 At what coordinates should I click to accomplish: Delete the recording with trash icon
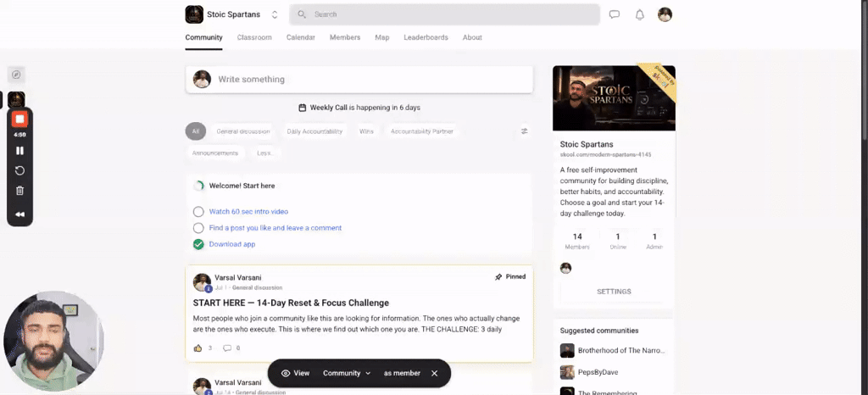[20, 191]
